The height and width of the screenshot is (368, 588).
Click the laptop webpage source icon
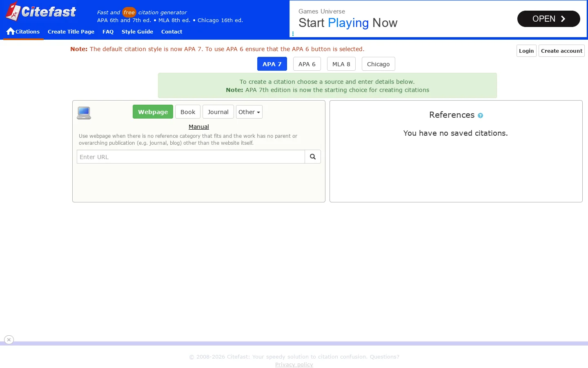coord(84,113)
